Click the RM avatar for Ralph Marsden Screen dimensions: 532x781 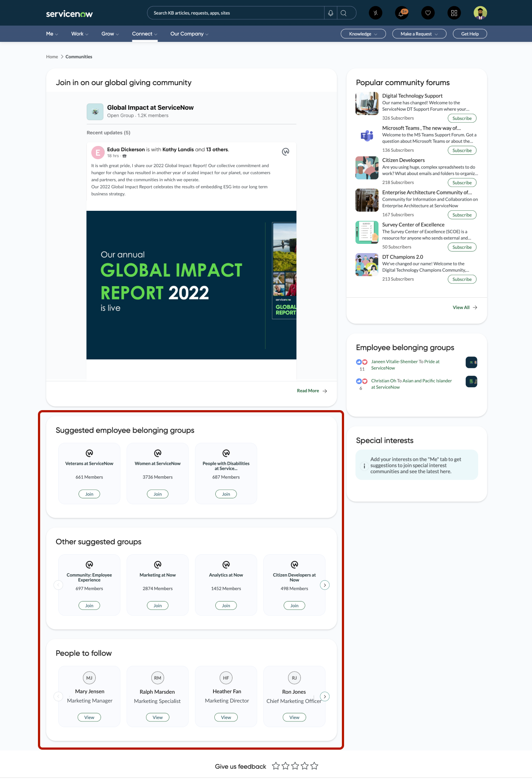coord(157,678)
